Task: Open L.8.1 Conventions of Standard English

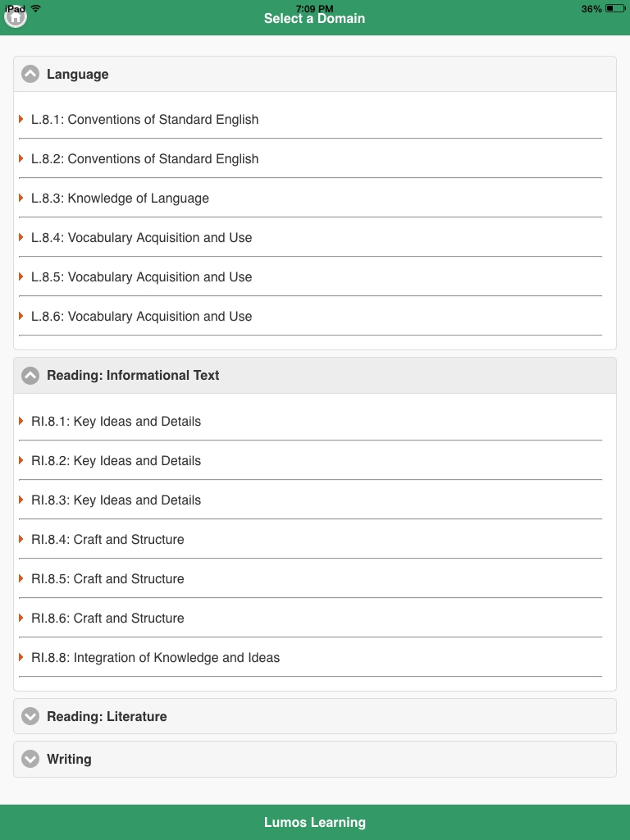Action: click(144, 120)
